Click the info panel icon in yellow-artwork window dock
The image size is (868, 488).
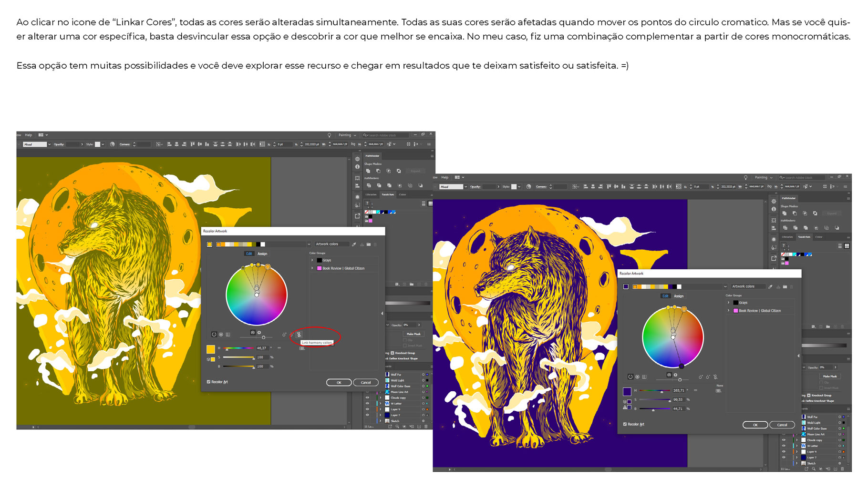[x=357, y=167]
